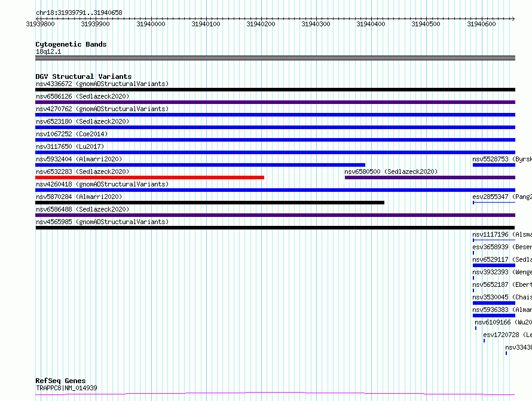Click ruler position 31940400
The image size is (532, 401).
pyautogui.click(x=371, y=24)
